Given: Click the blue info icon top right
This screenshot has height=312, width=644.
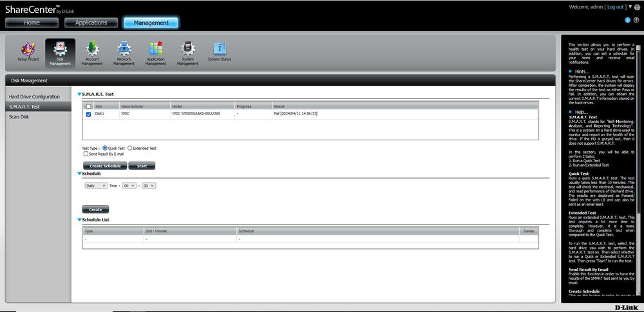Looking at the screenshot, I should pos(627,20).
